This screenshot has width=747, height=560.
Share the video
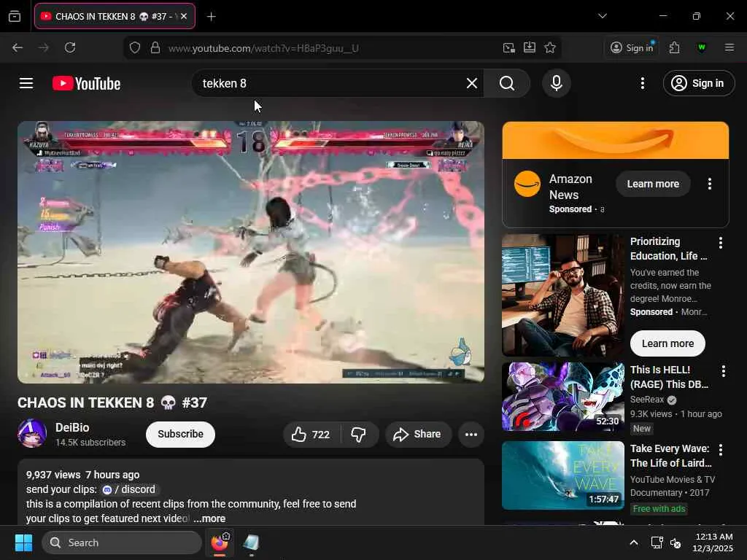coord(418,435)
